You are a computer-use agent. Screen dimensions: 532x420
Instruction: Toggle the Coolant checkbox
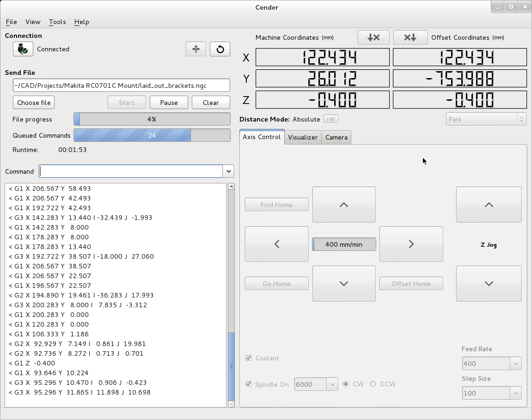249,358
